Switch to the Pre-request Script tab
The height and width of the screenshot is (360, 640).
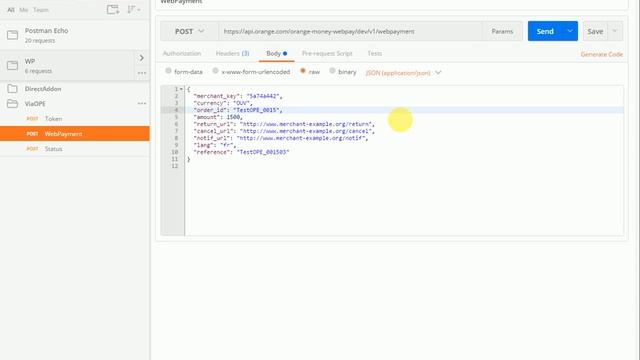pyautogui.click(x=327, y=53)
